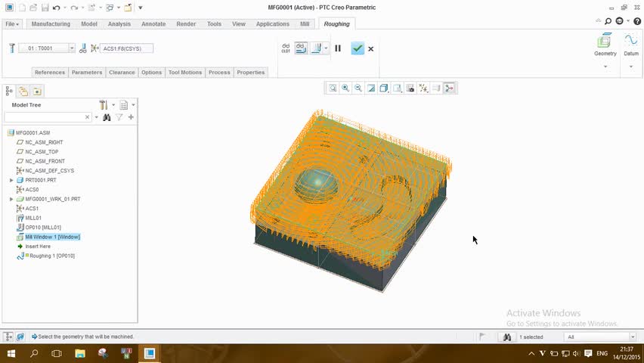Click the Favorites tab icon
This screenshot has width=644, height=363.
(37, 92)
